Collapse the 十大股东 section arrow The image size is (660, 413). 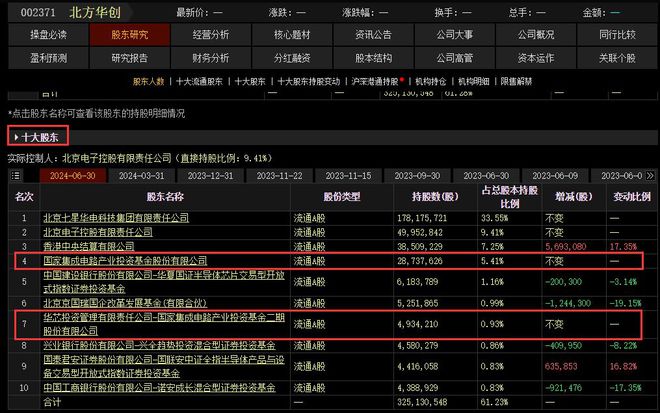(16, 137)
